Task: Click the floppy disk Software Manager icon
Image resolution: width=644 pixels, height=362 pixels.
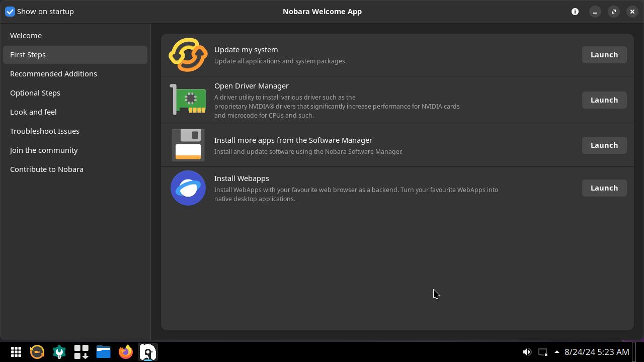Action: tap(188, 145)
